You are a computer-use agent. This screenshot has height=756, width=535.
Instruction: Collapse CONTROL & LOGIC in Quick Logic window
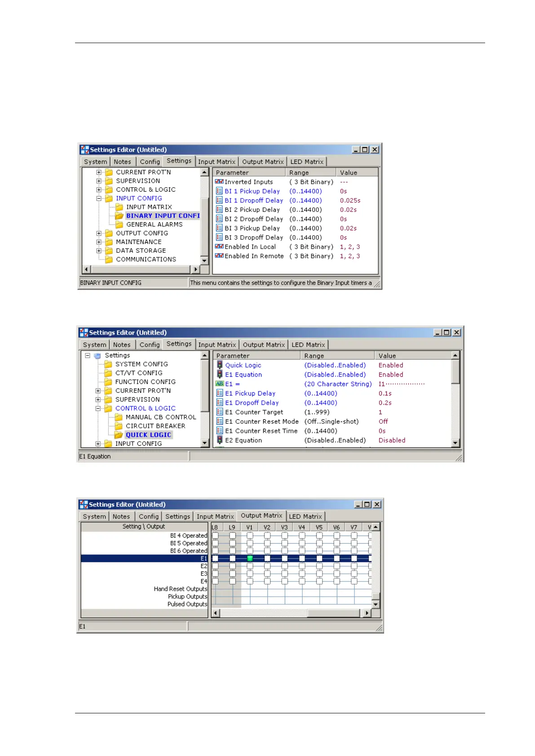click(98, 409)
